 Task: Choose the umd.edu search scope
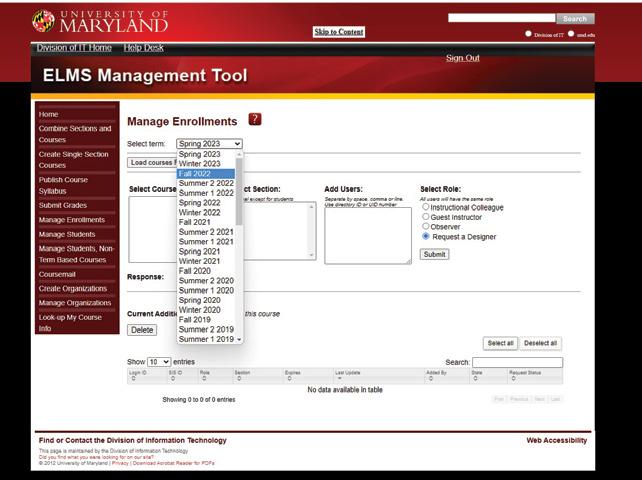(x=571, y=34)
